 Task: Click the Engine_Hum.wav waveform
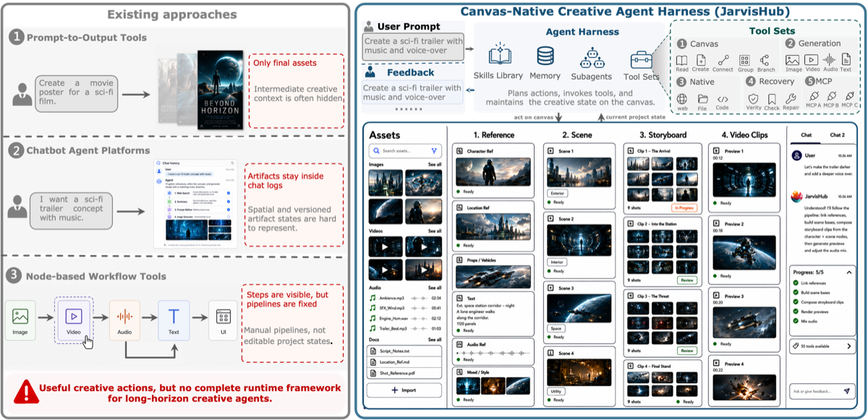418,318
